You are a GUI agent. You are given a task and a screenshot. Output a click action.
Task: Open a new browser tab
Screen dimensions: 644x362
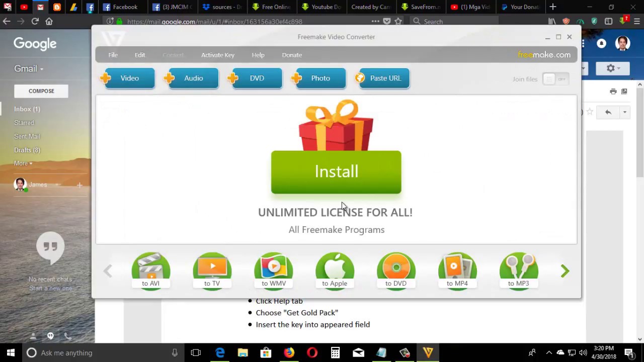coord(553,7)
